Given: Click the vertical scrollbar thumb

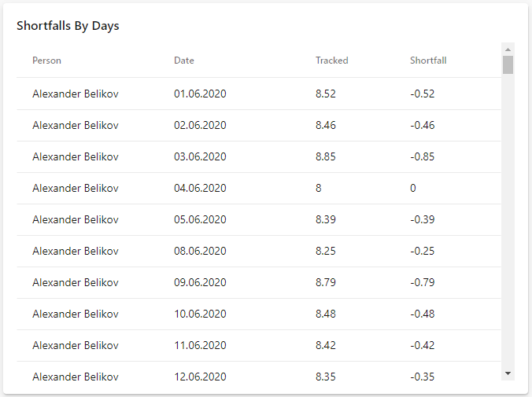Looking at the screenshot, I should point(508,64).
